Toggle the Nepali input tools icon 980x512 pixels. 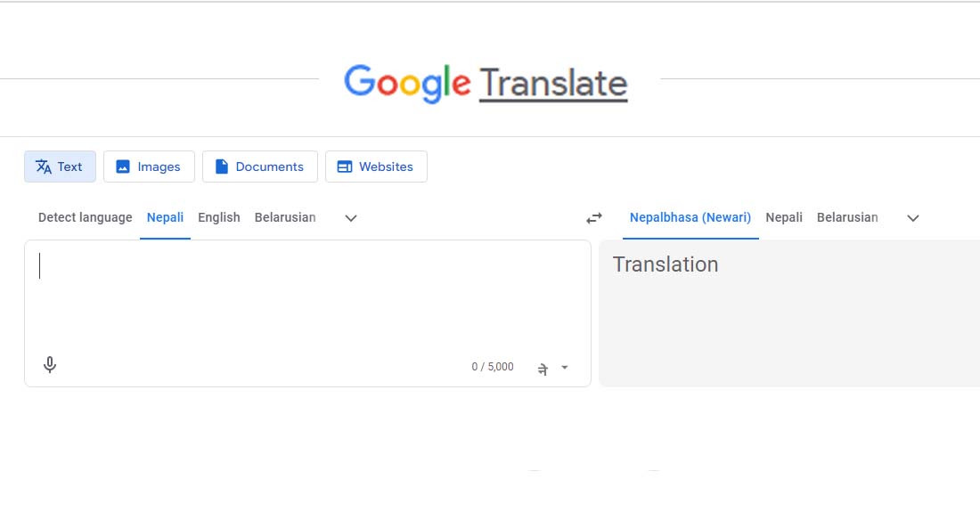[543, 368]
